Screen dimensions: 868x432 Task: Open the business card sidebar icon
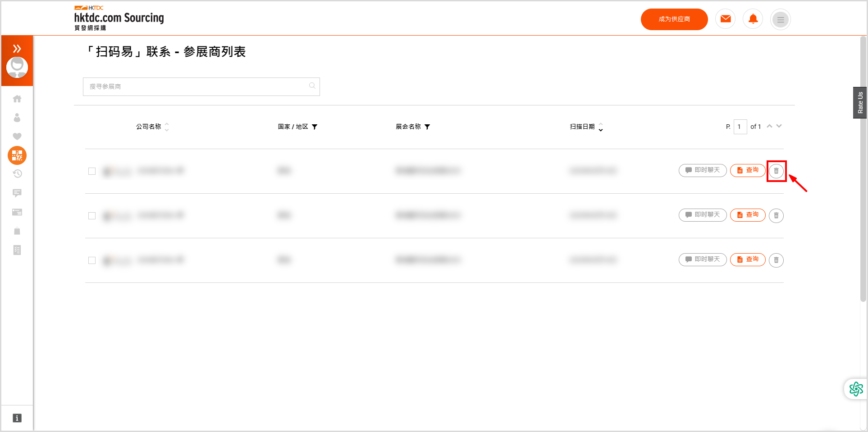coord(17,212)
